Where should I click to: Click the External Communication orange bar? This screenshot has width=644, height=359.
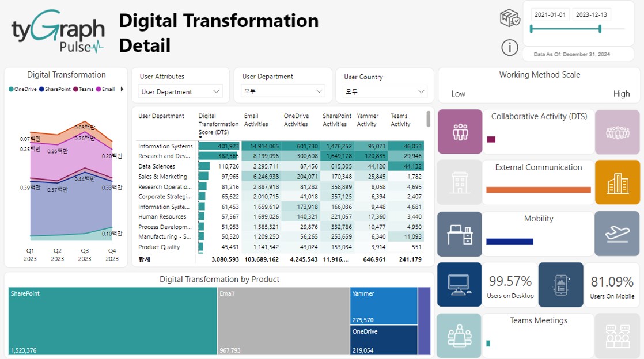pos(539,190)
